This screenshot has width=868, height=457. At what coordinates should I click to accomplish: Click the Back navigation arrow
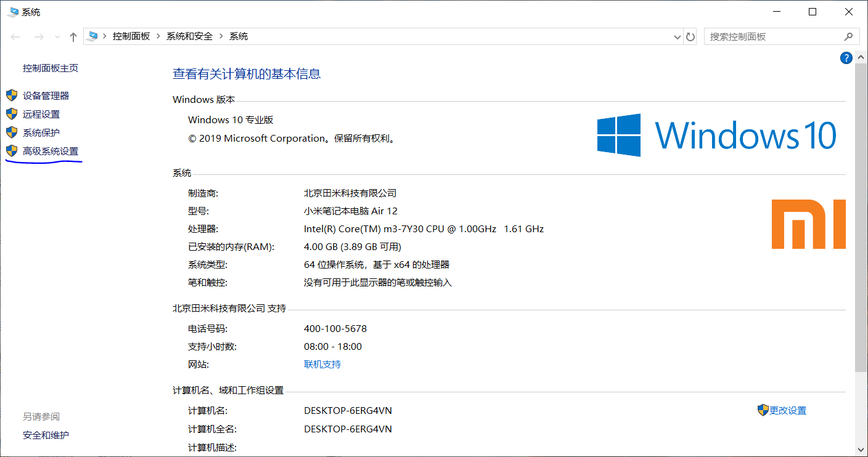click(16, 37)
